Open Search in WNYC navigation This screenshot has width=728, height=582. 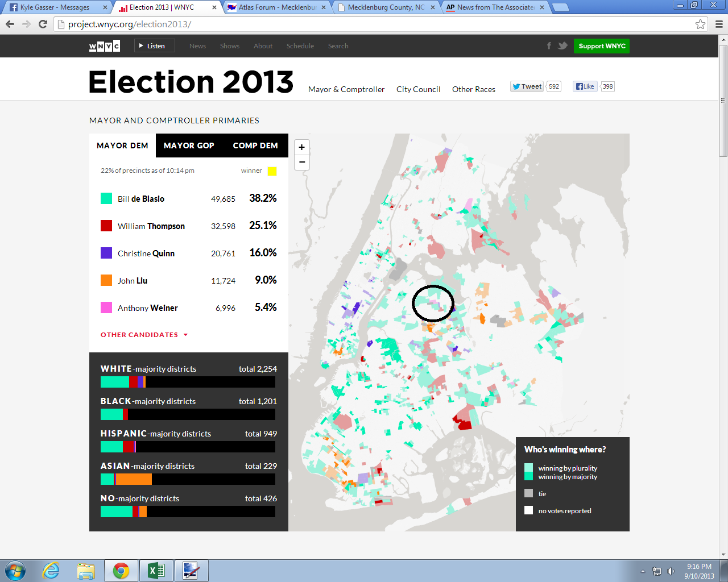pos(338,46)
